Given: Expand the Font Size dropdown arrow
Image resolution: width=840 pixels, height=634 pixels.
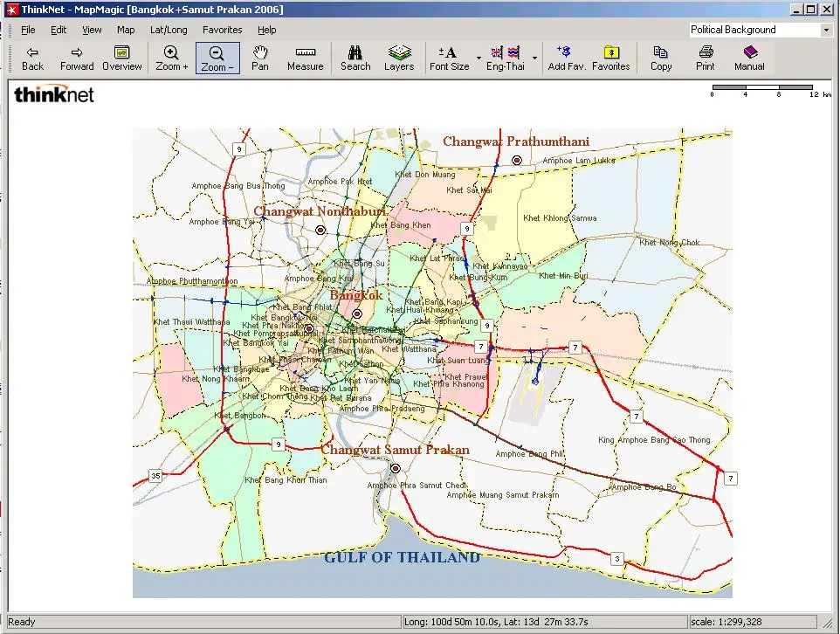Looking at the screenshot, I should (x=479, y=58).
